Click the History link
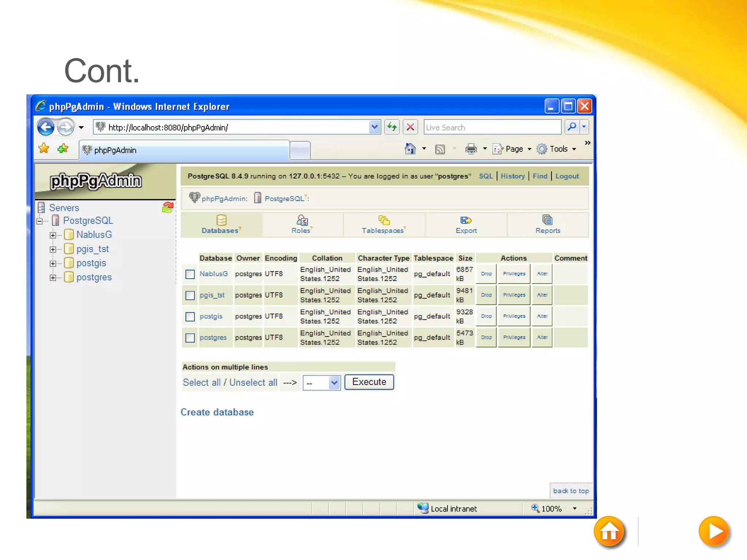 tap(512, 176)
